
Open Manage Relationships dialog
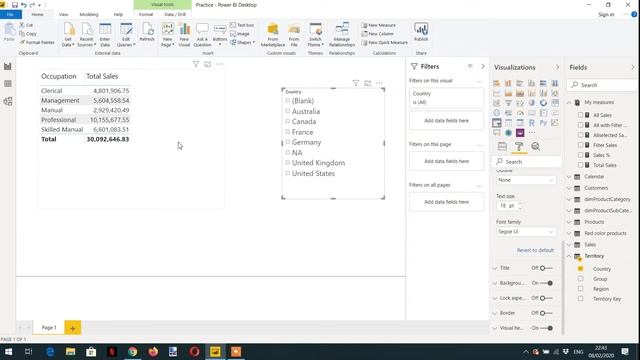tap(342, 35)
